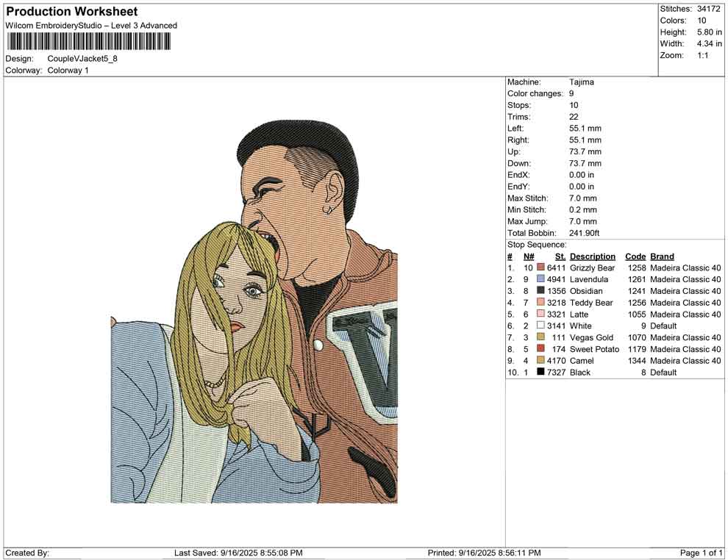
Task: Click stitch count '7327' for Black
Action: pyautogui.click(x=556, y=372)
